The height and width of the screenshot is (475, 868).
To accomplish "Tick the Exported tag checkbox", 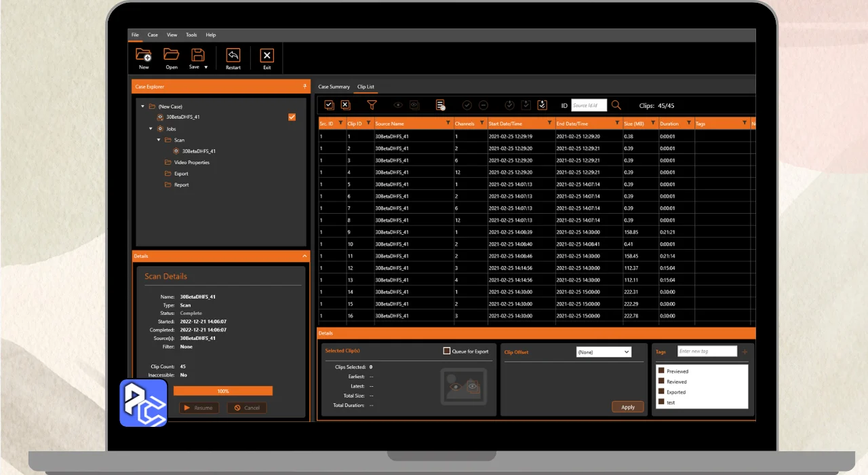I will tap(661, 391).
